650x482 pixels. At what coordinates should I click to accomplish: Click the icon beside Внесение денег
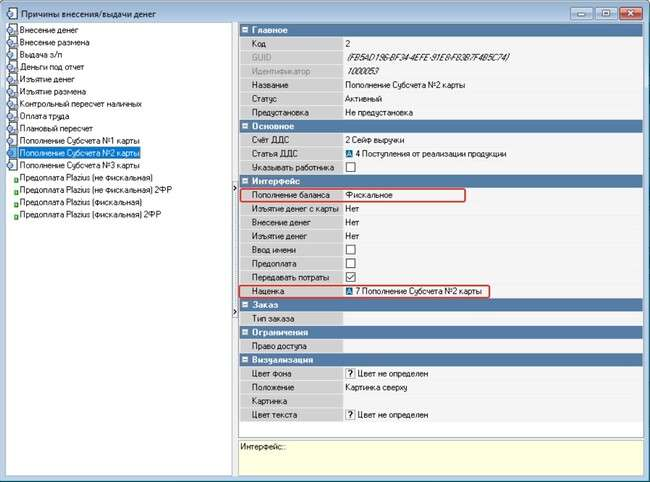(12, 32)
